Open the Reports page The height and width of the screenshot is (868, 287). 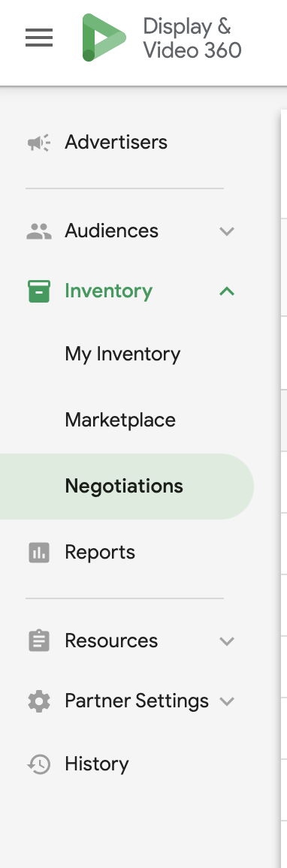[x=100, y=552]
